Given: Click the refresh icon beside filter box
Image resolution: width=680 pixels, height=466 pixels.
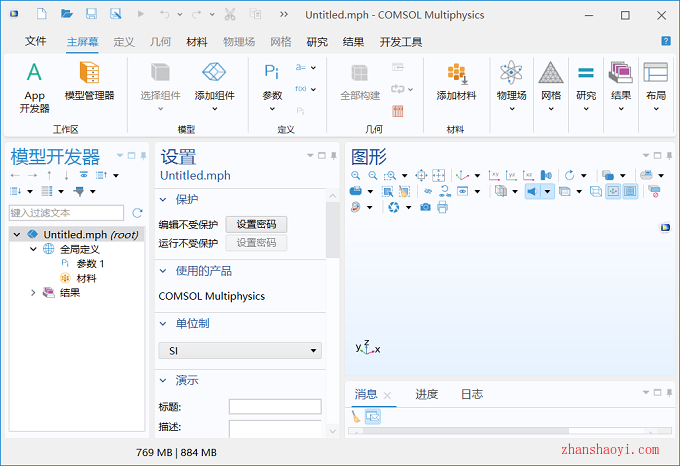Looking at the screenshot, I should coord(137,213).
